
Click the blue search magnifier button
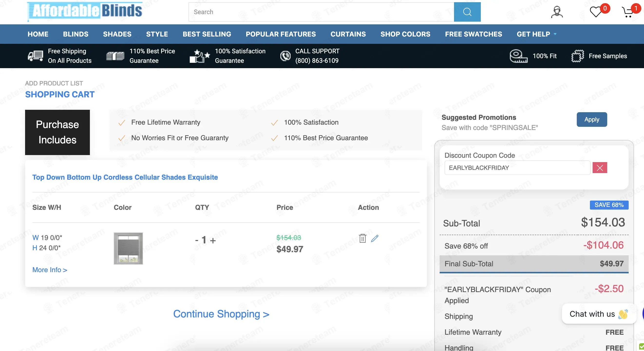pos(467,12)
